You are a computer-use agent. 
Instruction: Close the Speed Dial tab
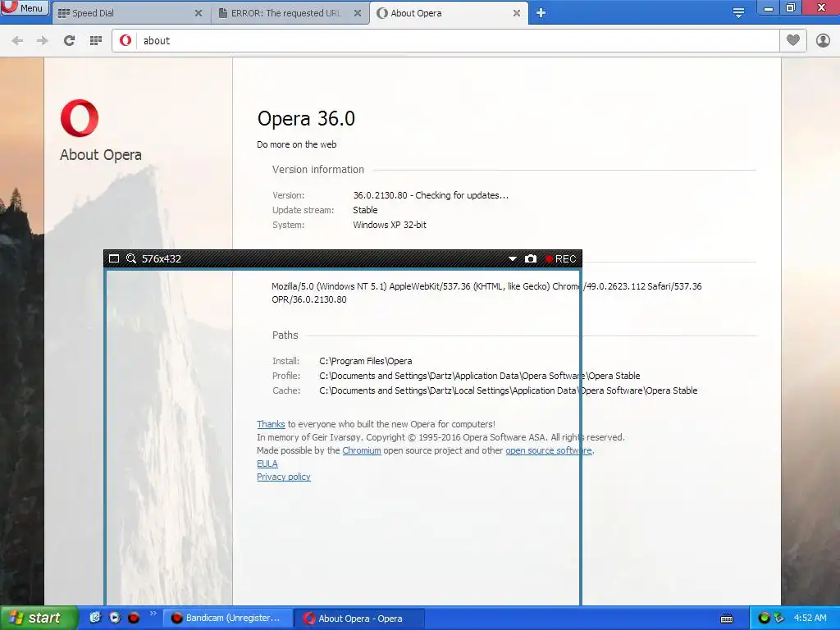point(199,13)
